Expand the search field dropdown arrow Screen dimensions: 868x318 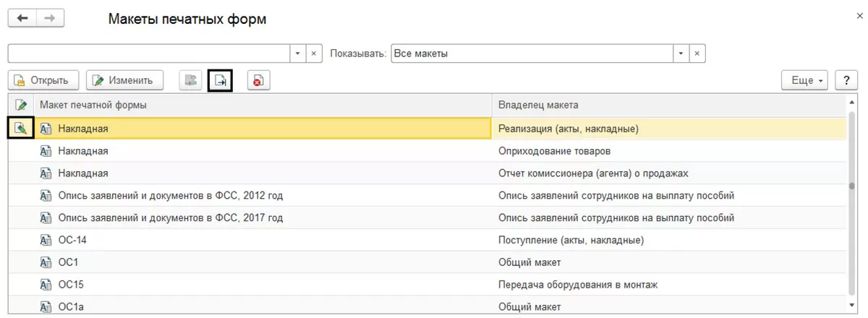click(x=299, y=54)
